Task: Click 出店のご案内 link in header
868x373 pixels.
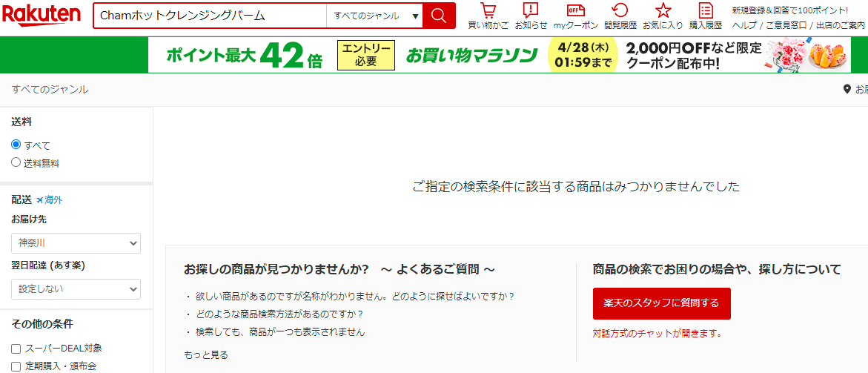Action: point(841,25)
